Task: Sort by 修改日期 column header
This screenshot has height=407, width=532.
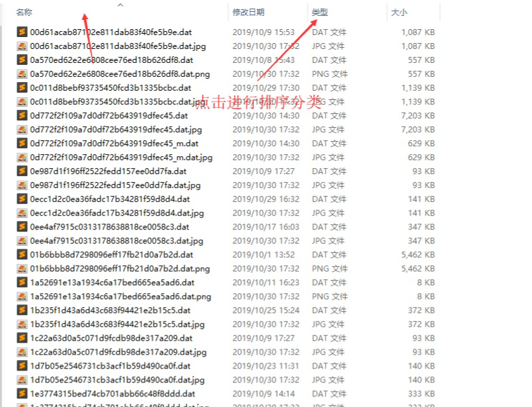Action: [x=248, y=13]
